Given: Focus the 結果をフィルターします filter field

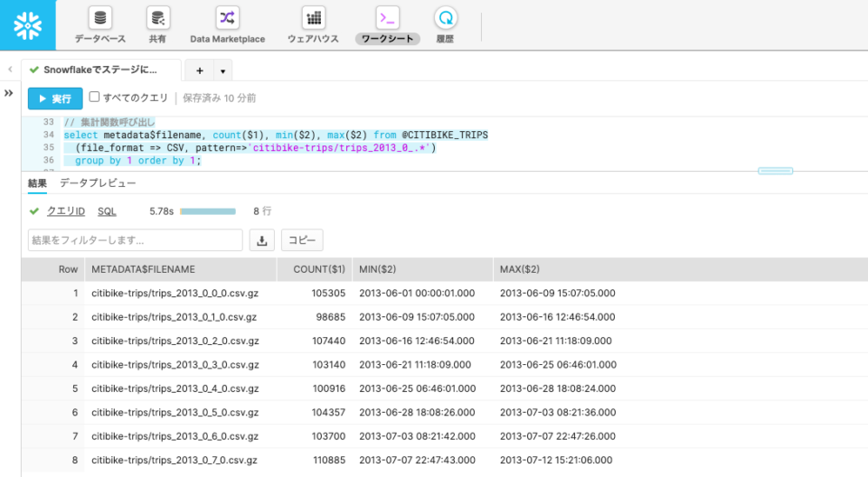Looking at the screenshot, I should pyautogui.click(x=135, y=240).
